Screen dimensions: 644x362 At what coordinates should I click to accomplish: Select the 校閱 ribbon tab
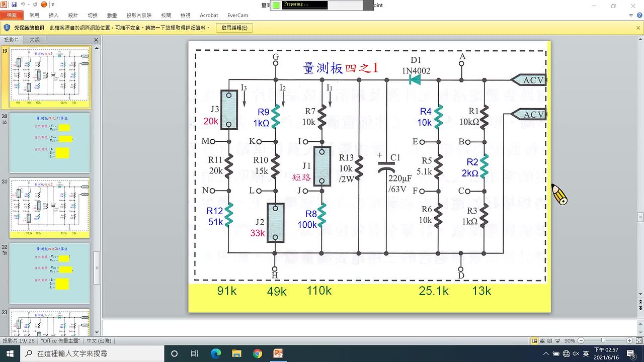[x=166, y=16]
